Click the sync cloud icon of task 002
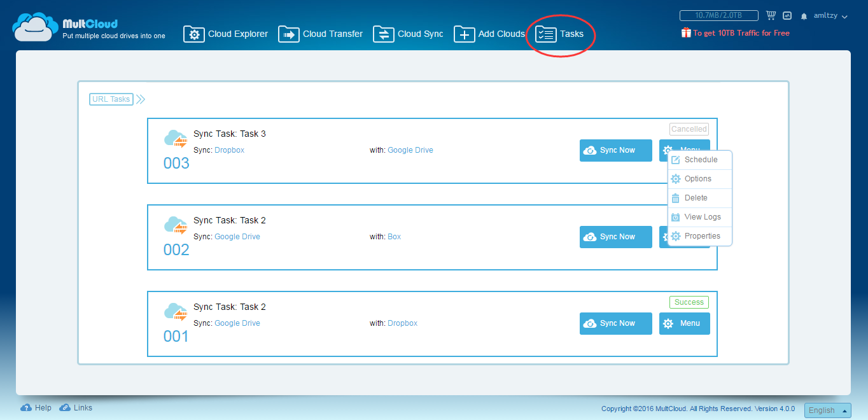Screen dimensions: 868x420 tap(176, 225)
